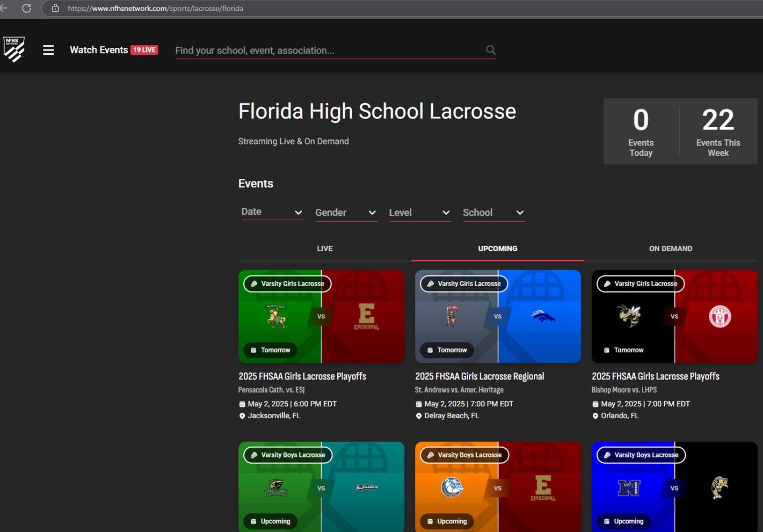The width and height of the screenshot is (763, 532).
Task: Open the NFHS Network home logo
Action: pos(14,49)
